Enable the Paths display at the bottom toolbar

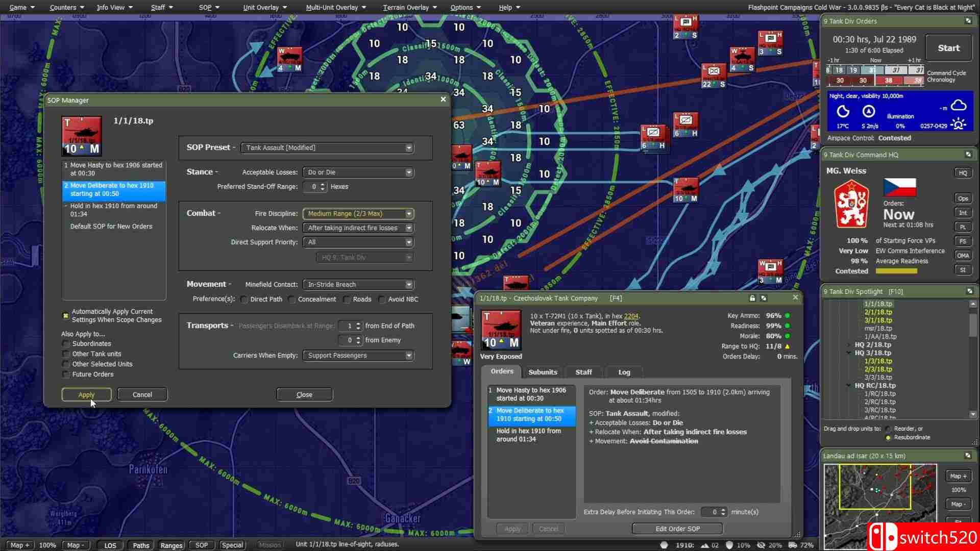point(140,545)
